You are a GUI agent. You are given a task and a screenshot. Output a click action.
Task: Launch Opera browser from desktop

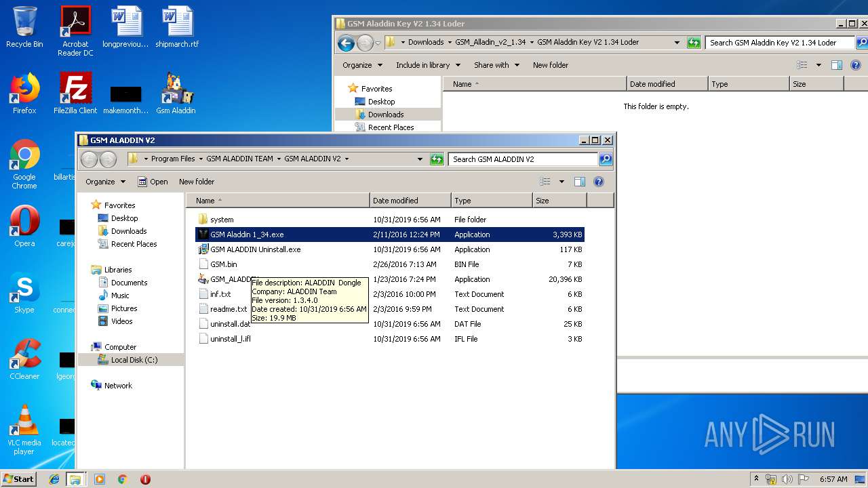coord(24,227)
